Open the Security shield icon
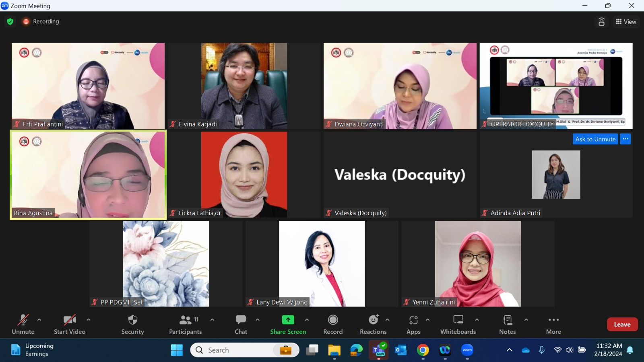 [132, 320]
